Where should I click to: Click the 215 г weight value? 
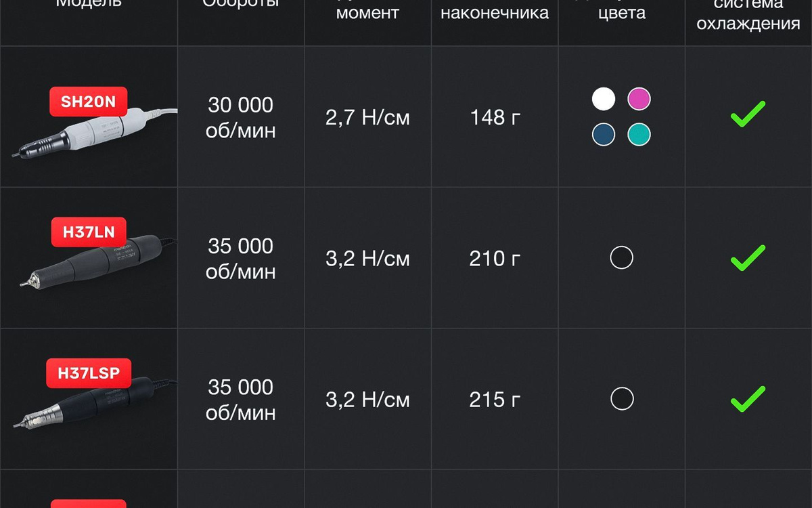495,399
